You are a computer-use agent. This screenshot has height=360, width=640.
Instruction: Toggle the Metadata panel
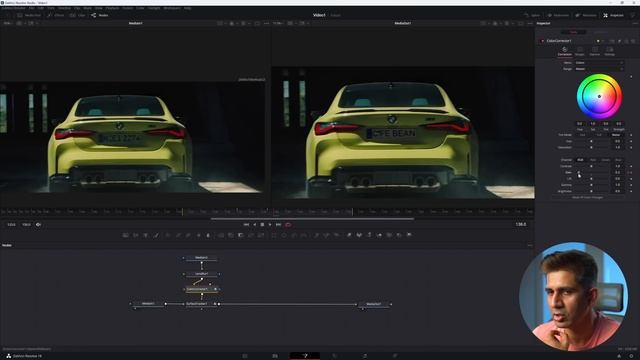(586, 15)
